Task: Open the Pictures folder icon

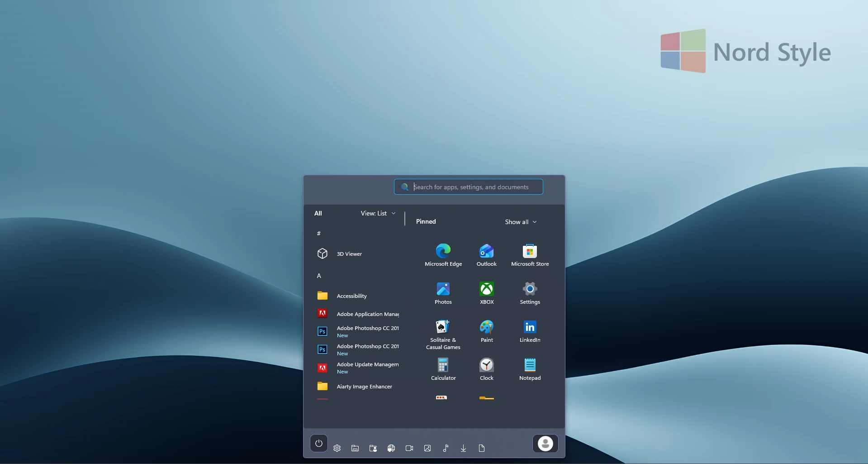Action: point(427,448)
